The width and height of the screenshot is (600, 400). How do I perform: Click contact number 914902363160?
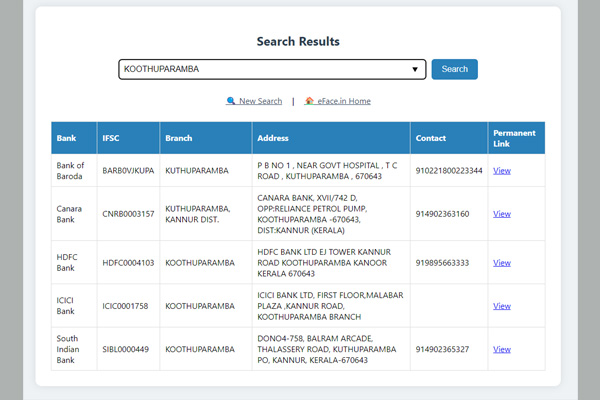click(x=442, y=214)
